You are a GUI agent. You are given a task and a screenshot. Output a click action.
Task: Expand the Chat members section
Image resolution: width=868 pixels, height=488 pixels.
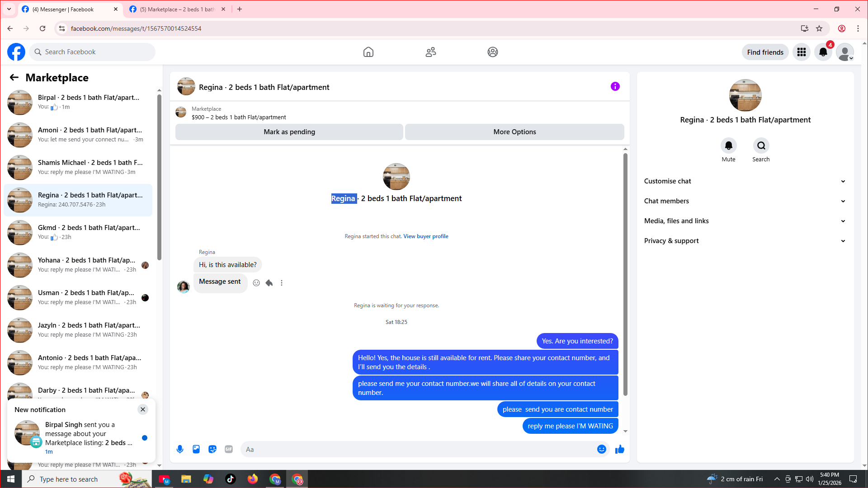click(x=745, y=201)
